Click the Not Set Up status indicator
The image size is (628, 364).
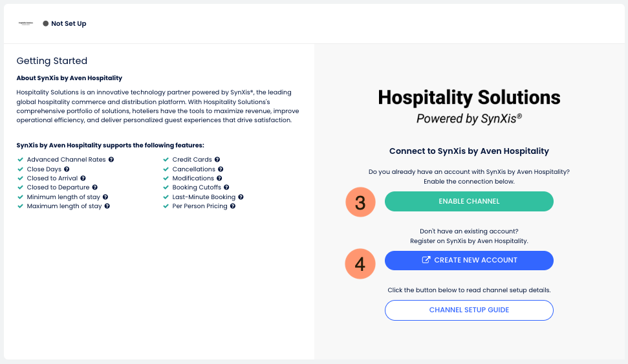tap(65, 24)
